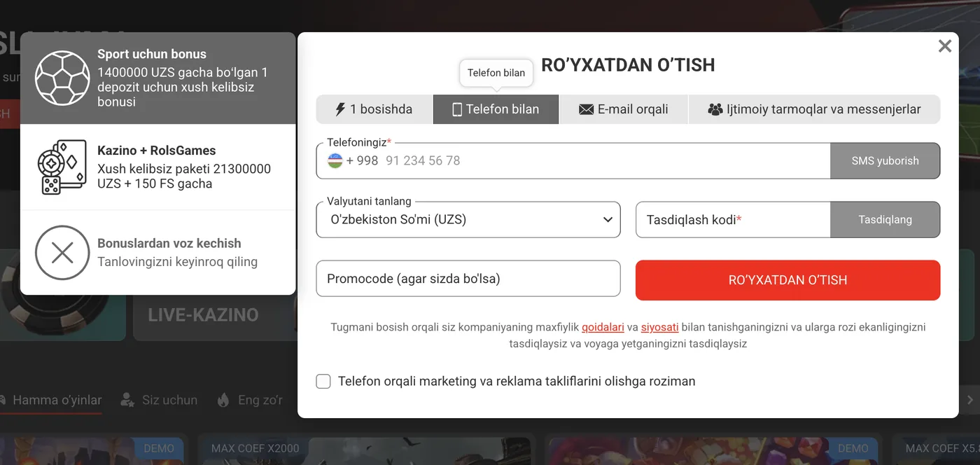980x465 pixels.
Task: Open the qoidalari link
Action: point(603,327)
